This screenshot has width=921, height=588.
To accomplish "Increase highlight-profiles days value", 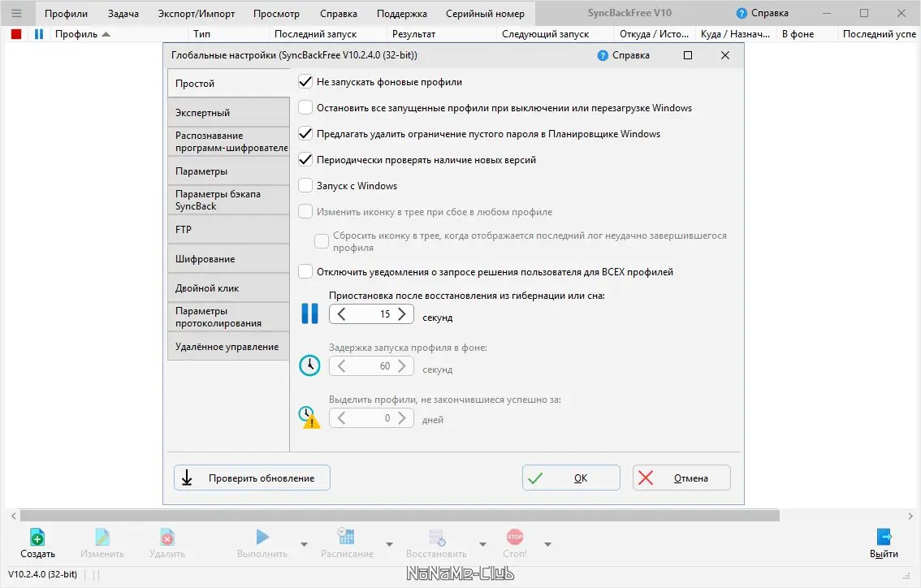I will click(402, 417).
